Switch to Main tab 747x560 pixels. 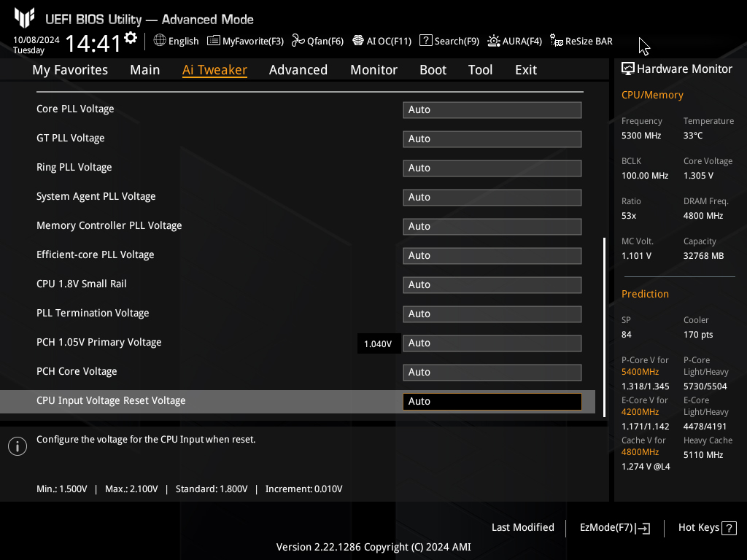(145, 70)
